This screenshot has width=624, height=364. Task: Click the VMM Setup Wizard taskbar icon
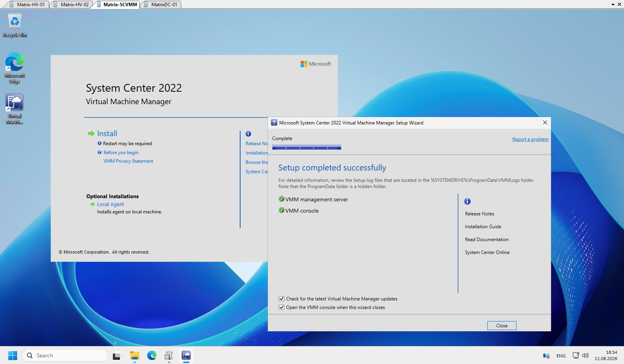pyautogui.click(x=186, y=355)
